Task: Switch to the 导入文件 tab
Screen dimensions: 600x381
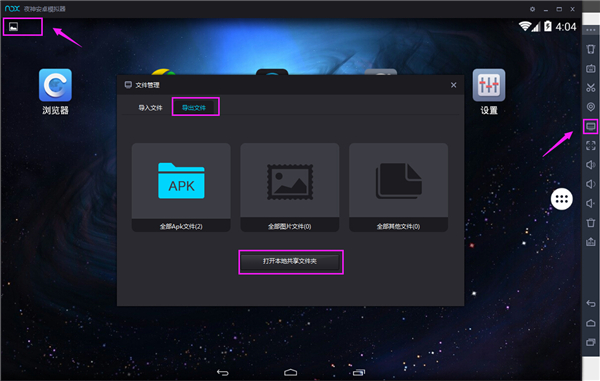Action: click(150, 108)
